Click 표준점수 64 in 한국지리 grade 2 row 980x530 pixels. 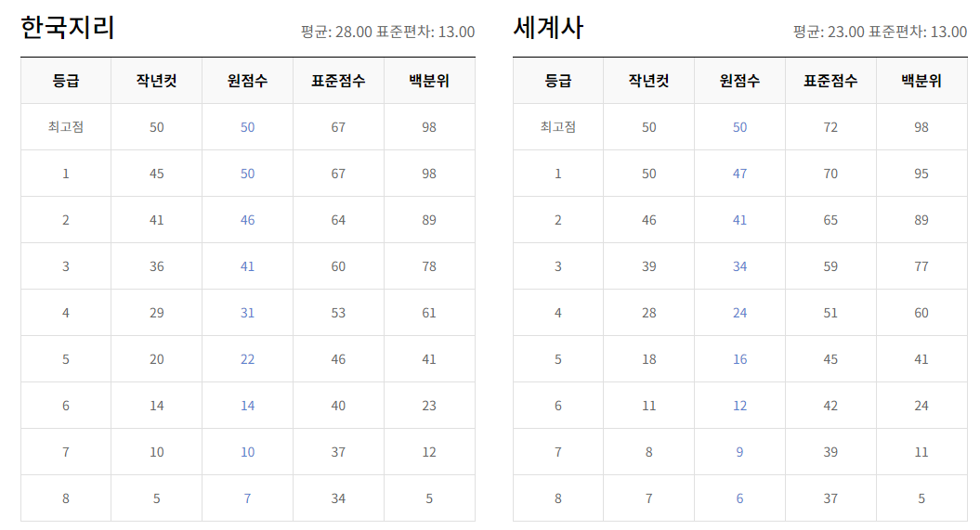(x=338, y=220)
